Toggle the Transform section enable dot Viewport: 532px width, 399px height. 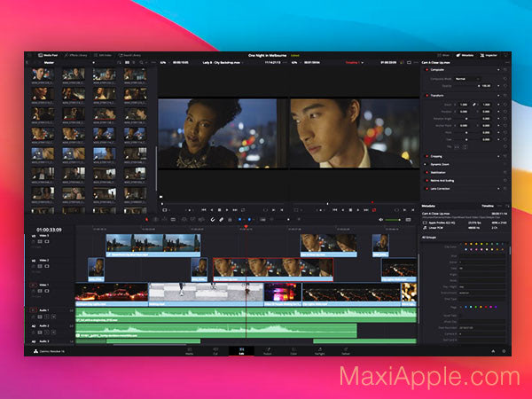coord(426,96)
